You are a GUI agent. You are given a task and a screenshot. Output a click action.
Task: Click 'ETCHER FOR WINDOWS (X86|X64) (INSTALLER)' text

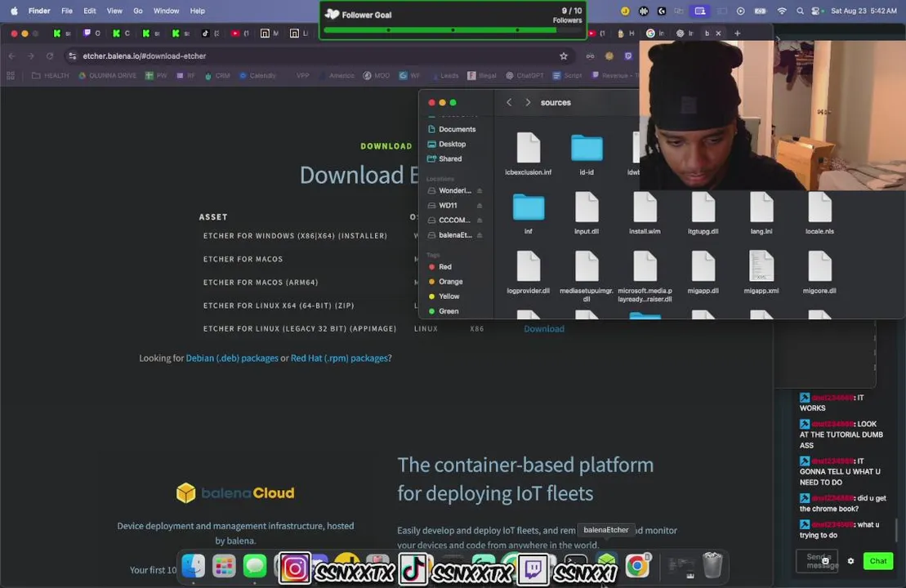(x=295, y=236)
